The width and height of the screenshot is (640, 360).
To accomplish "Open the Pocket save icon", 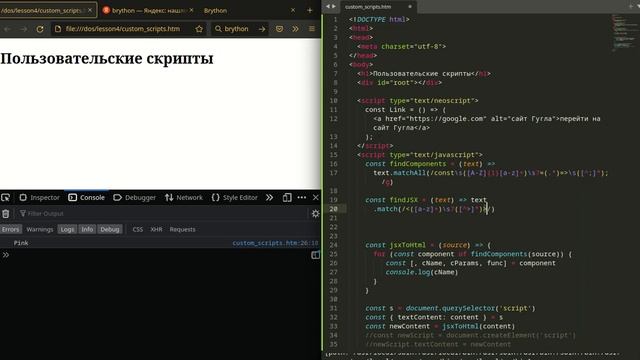I will [x=279, y=29].
